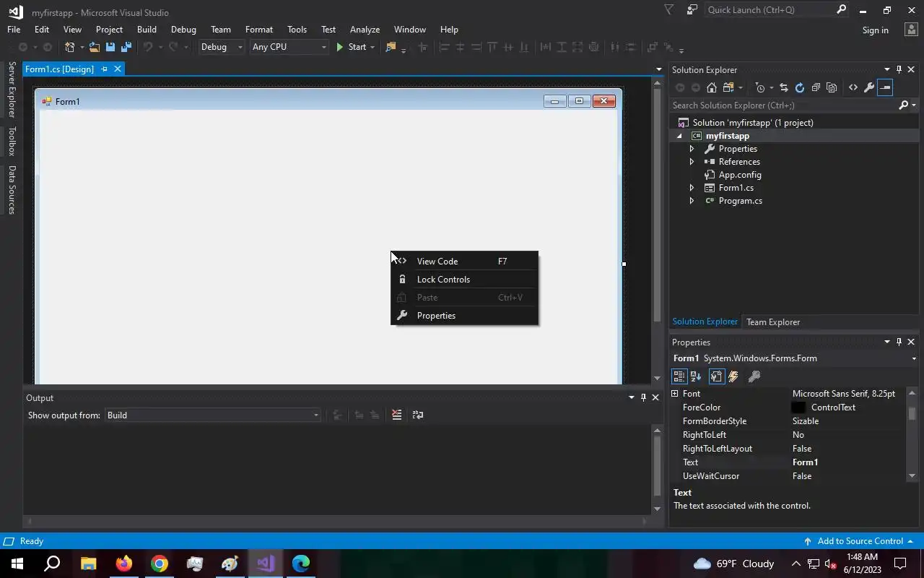
Task: Select the UseWaitCursor property row
Action: [788, 476]
